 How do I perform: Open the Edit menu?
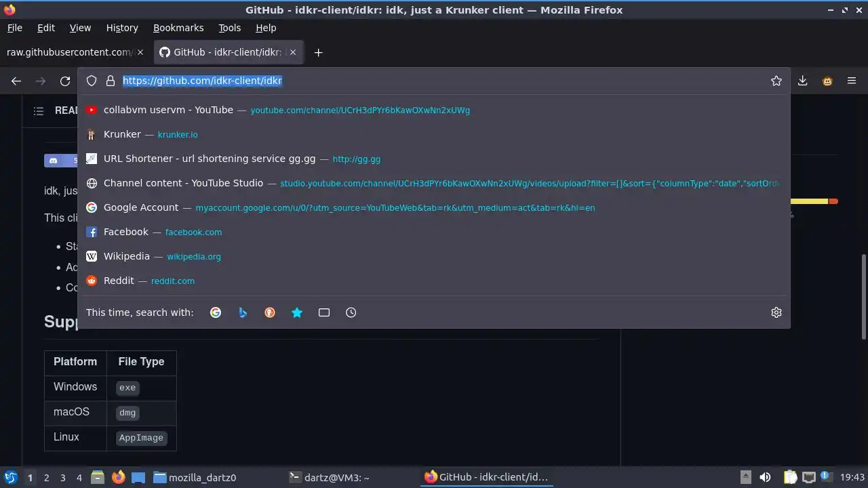[x=46, y=28]
